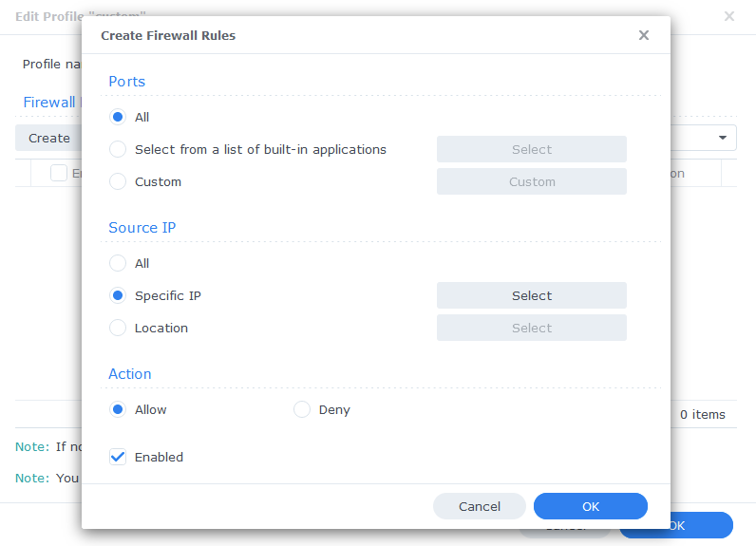Click Select button for Location
756x546 pixels.
pyautogui.click(x=531, y=328)
